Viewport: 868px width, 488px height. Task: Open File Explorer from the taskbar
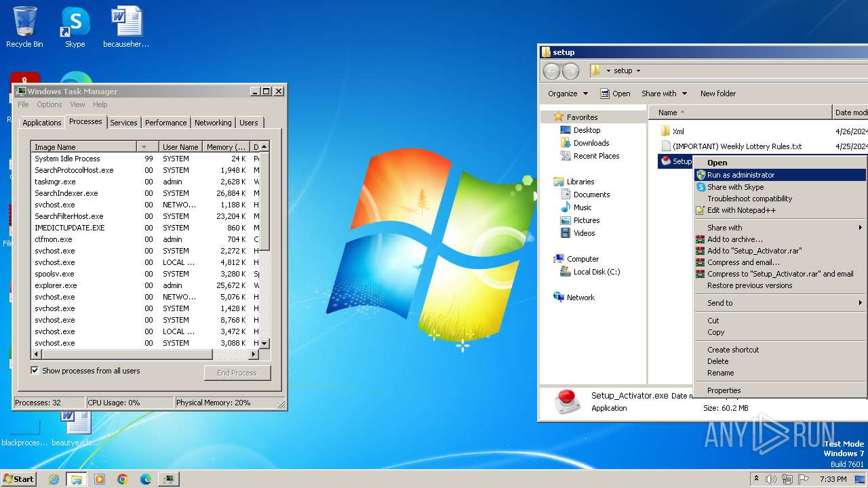click(77, 479)
